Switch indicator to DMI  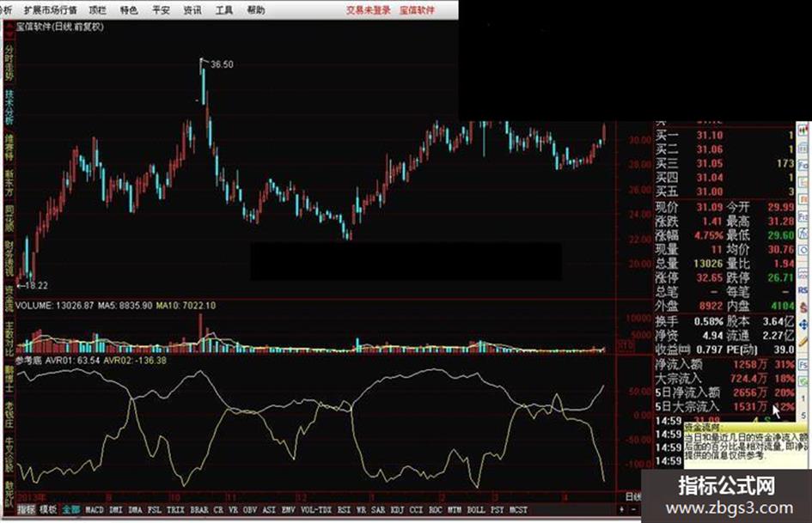(x=116, y=509)
